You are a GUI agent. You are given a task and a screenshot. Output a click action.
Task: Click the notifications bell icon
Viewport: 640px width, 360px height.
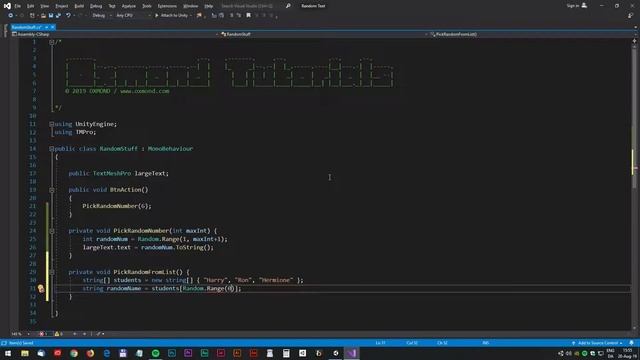(631, 343)
